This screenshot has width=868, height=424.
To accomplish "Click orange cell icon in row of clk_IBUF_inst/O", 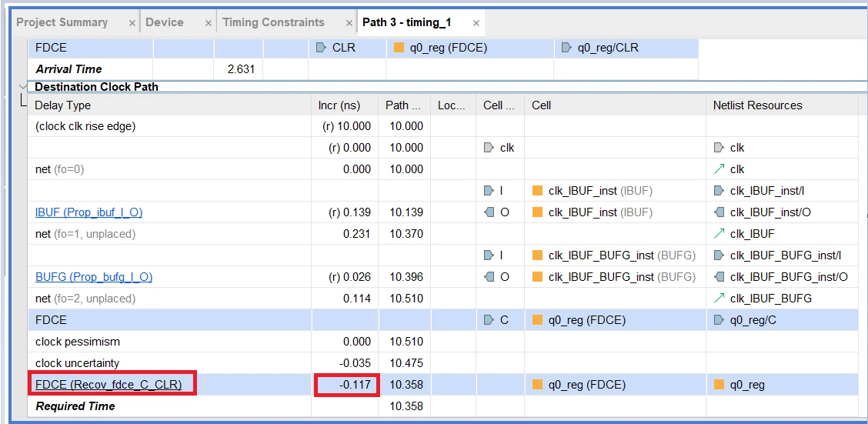I will [537, 212].
